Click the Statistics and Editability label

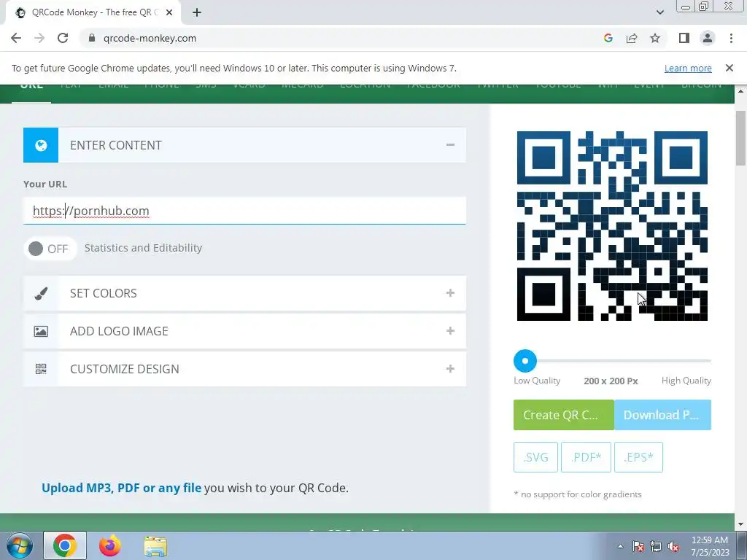point(144,248)
